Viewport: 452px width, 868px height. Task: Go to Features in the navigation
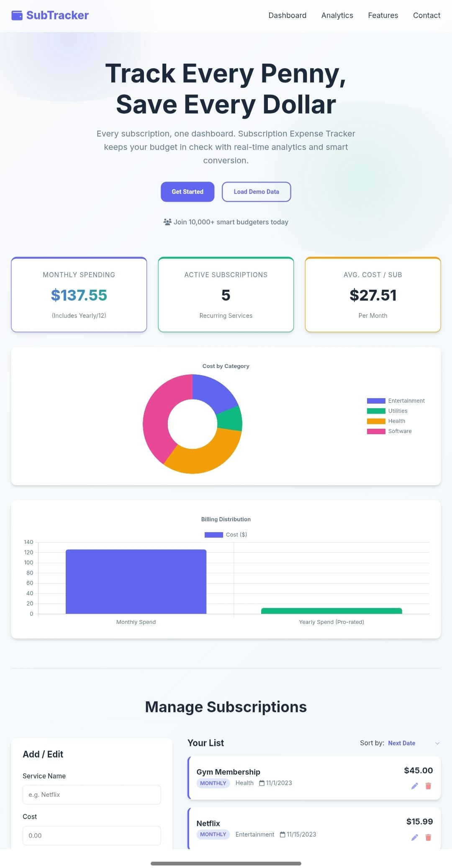tap(383, 15)
